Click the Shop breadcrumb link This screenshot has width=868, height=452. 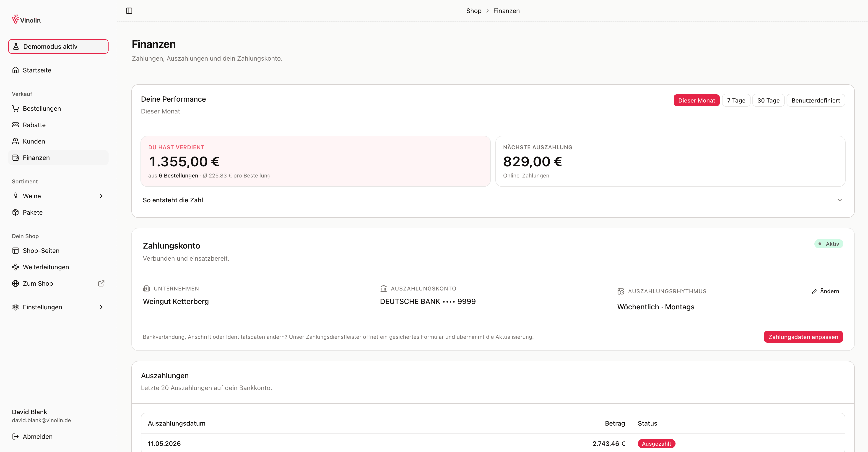(x=473, y=11)
